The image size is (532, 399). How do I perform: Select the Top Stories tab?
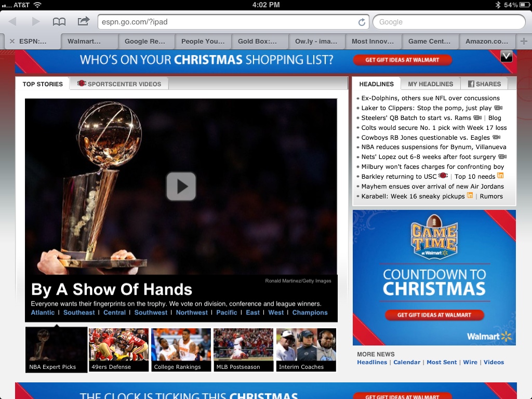pyautogui.click(x=43, y=84)
